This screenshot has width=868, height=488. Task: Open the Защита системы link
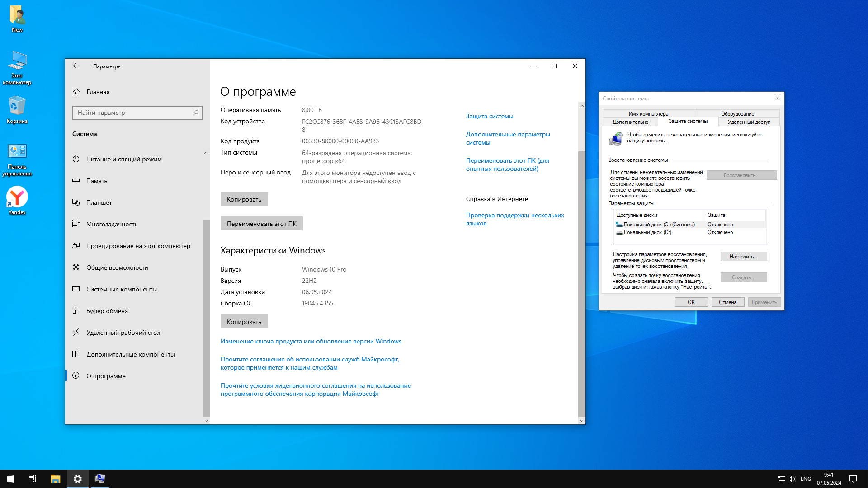pos(489,116)
